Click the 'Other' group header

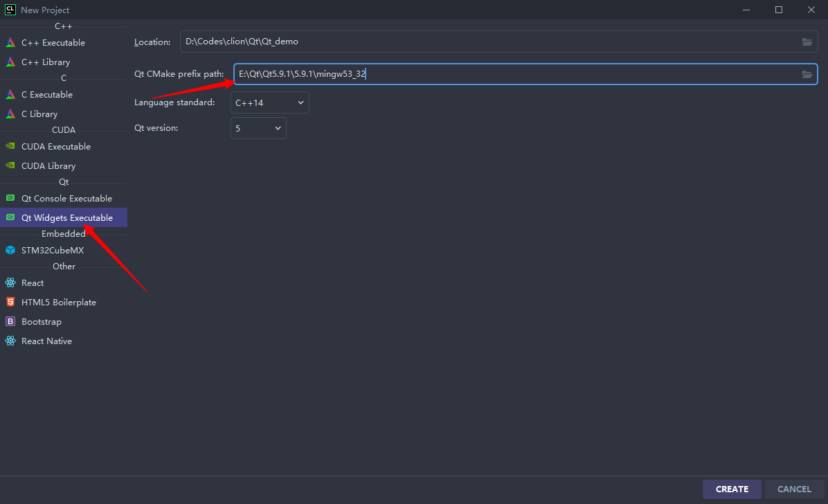[64, 267]
